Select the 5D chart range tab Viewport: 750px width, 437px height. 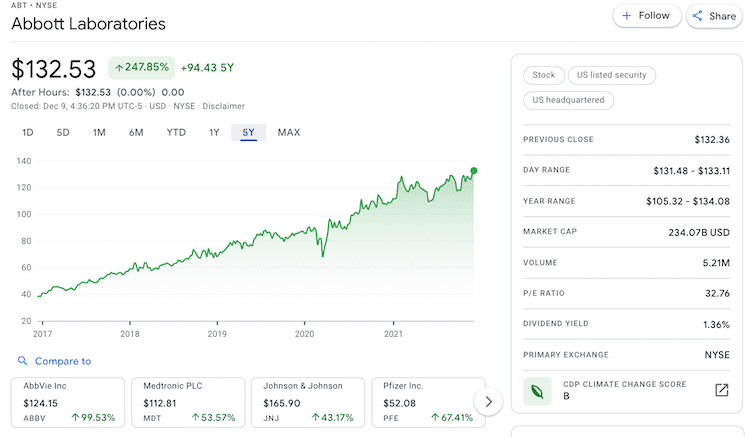63,132
